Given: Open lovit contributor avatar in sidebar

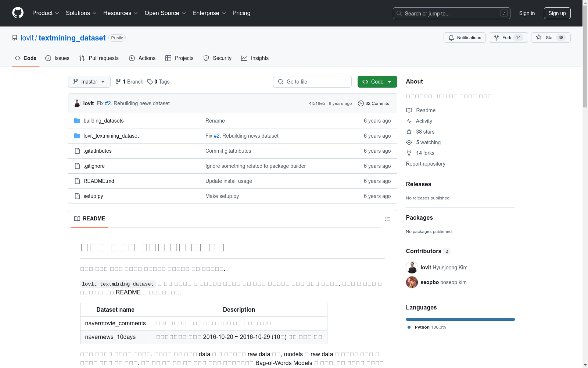Looking at the screenshot, I should click(x=412, y=268).
